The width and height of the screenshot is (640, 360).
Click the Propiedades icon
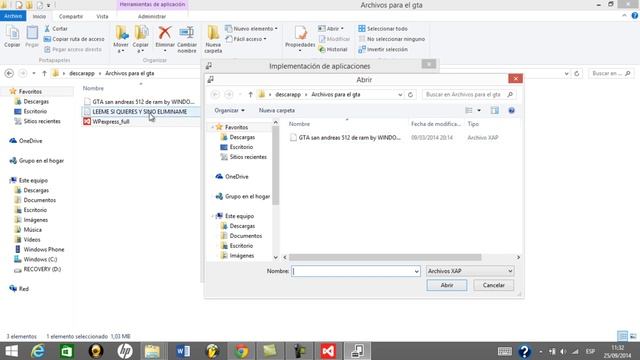300,33
